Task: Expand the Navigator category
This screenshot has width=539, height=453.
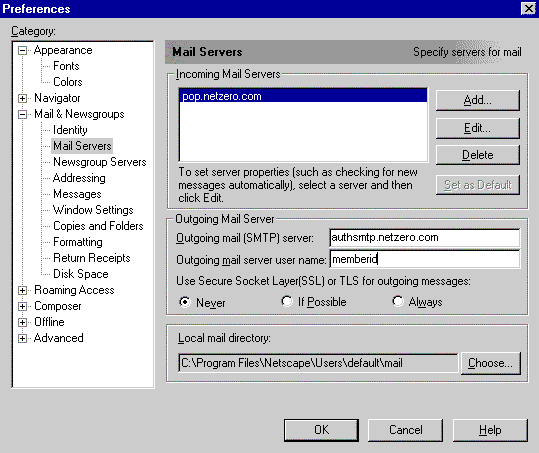Action: [22, 98]
